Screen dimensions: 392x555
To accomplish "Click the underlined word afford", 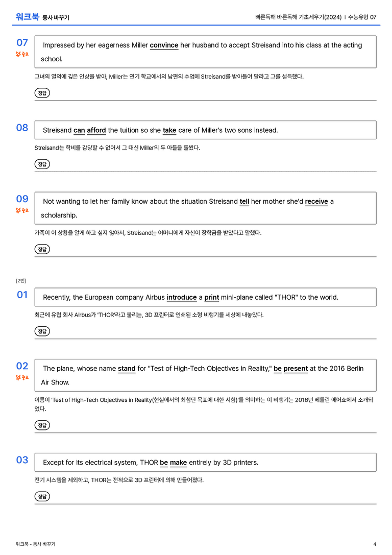I will (96, 130).
